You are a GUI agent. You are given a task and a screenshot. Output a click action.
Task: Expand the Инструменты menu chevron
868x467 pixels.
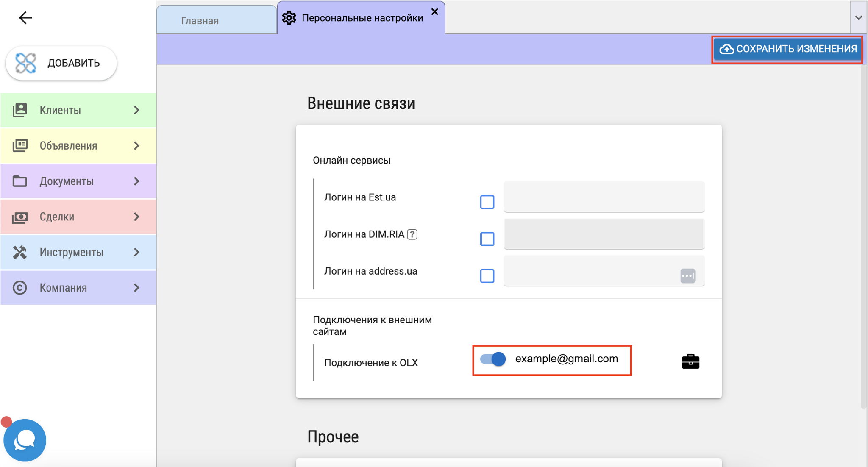tap(136, 252)
